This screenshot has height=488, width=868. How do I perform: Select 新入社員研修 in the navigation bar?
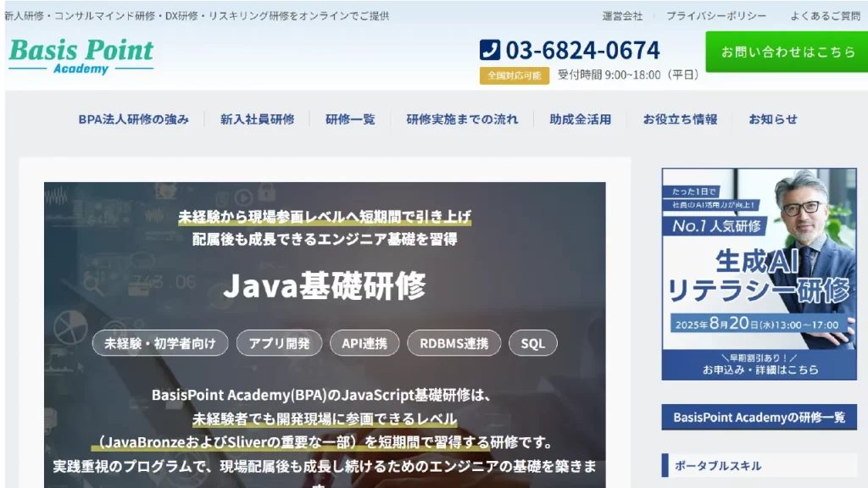click(258, 119)
